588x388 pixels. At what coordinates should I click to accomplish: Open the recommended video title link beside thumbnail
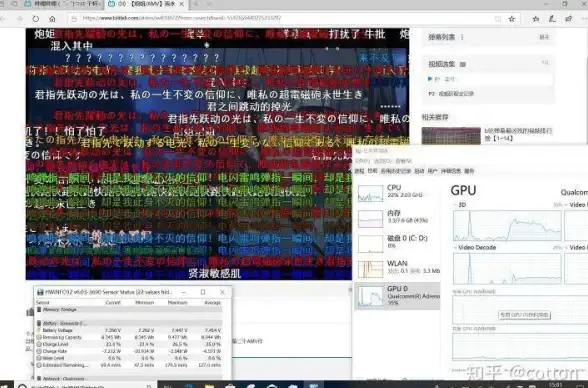pos(518,134)
